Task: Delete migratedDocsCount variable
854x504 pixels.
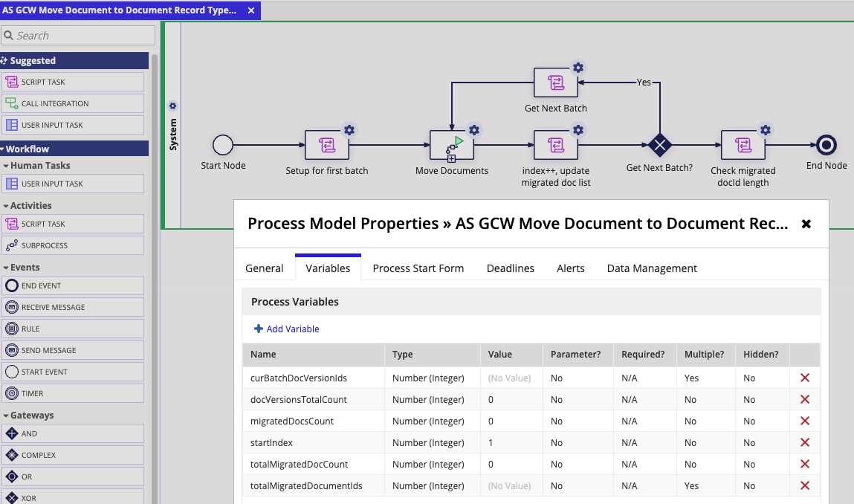Action: 804,421
